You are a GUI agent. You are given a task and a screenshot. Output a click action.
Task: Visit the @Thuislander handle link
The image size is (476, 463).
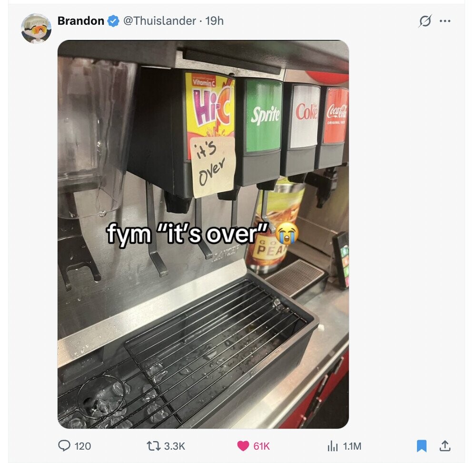159,21
